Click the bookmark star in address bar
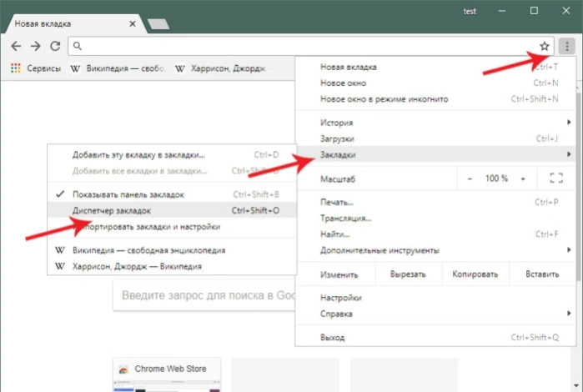Viewport: 583px width, 392px height. [545, 46]
